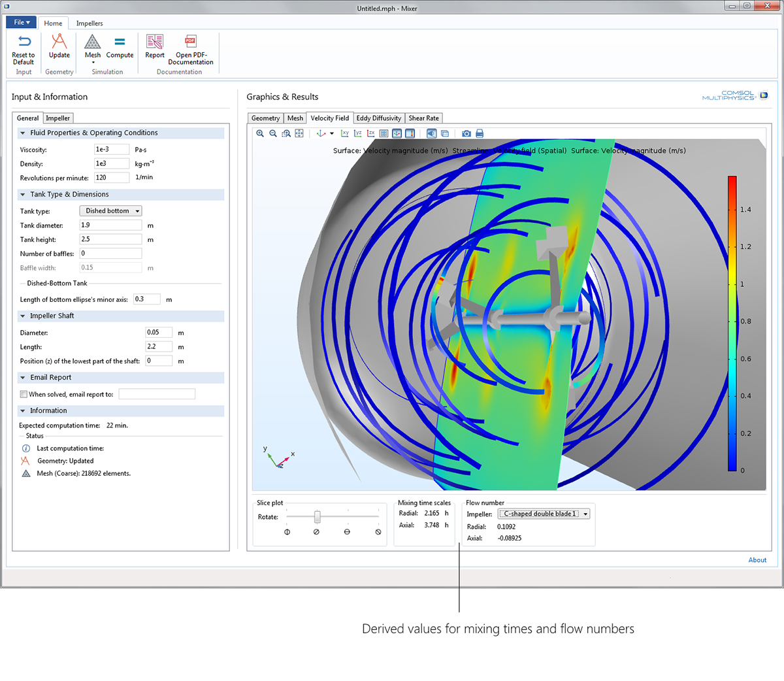The image size is (784, 681).
Task: Open the File menu button
Action: pyautogui.click(x=22, y=22)
